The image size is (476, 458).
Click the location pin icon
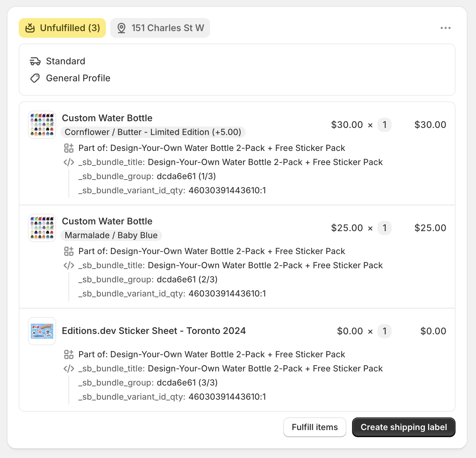coord(121,28)
